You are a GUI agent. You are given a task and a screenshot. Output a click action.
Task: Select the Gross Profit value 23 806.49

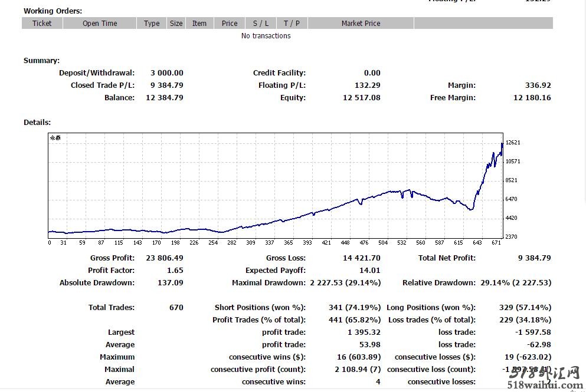pos(165,258)
